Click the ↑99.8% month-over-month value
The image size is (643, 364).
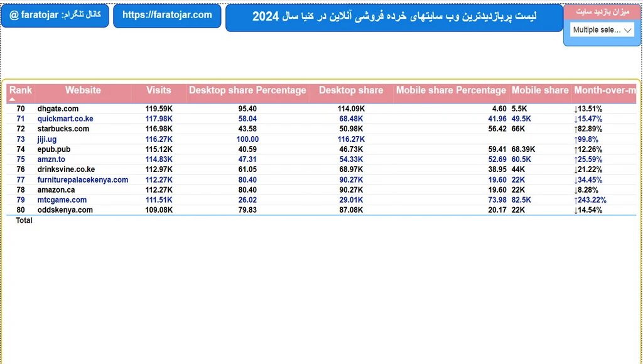tap(586, 139)
